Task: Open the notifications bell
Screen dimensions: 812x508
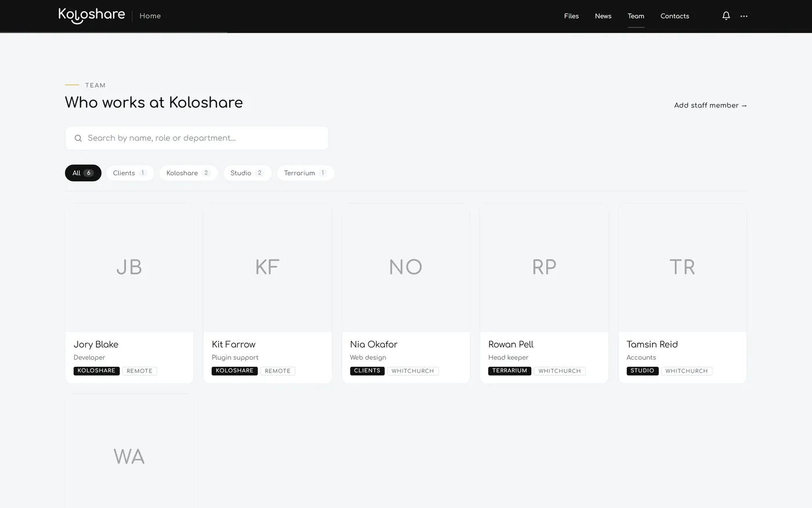Action: click(726, 16)
